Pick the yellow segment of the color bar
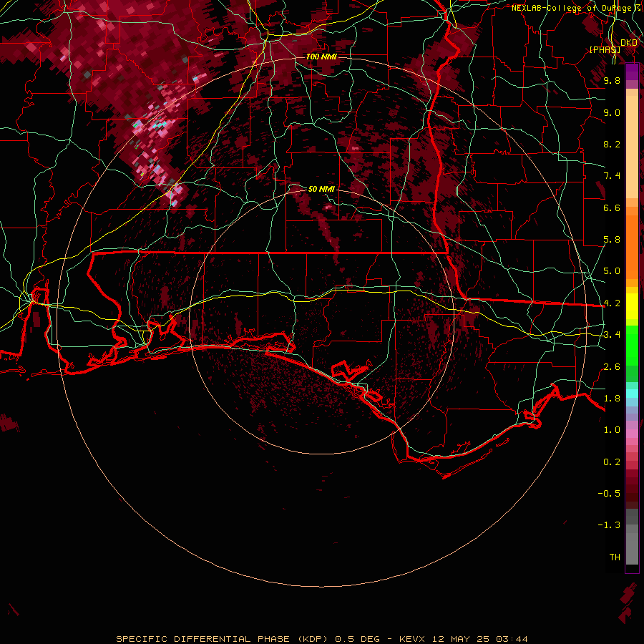The image size is (644, 644). coord(632,306)
